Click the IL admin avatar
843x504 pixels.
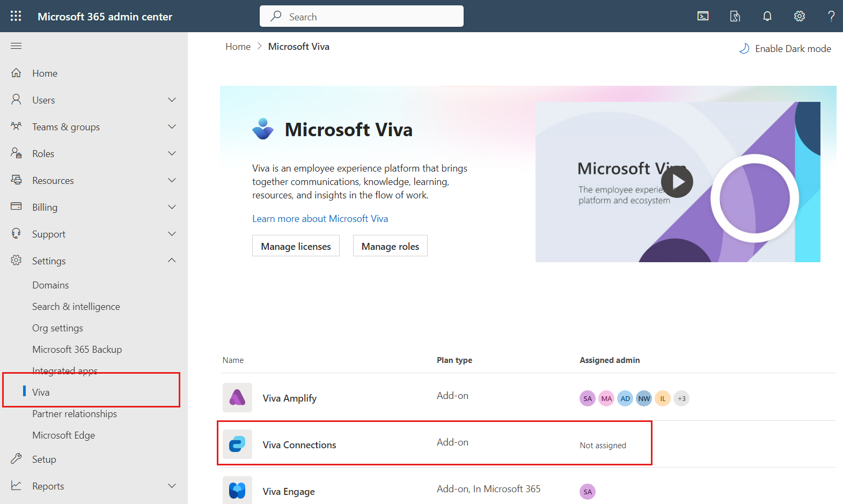(663, 398)
